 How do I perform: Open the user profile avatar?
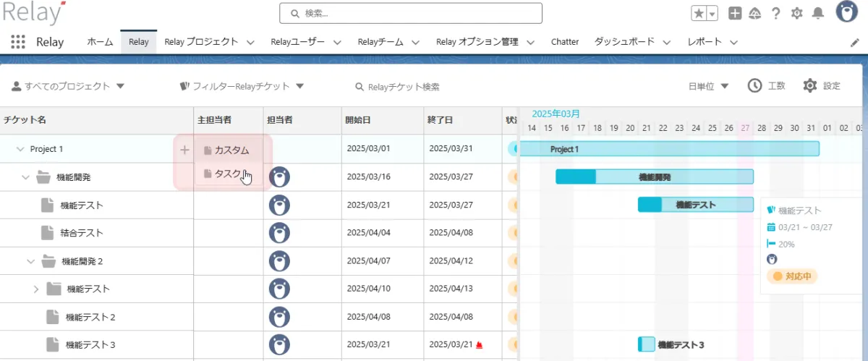tap(847, 12)
